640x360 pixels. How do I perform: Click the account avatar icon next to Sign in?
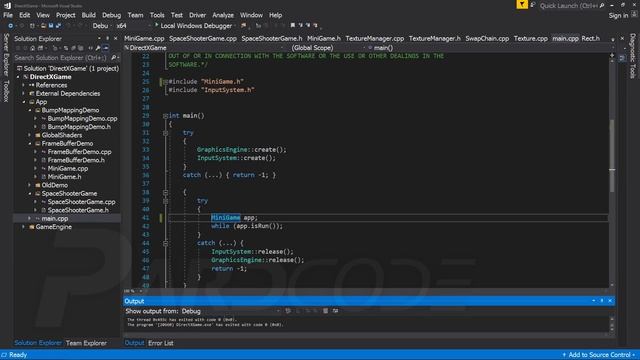(634, 15)
